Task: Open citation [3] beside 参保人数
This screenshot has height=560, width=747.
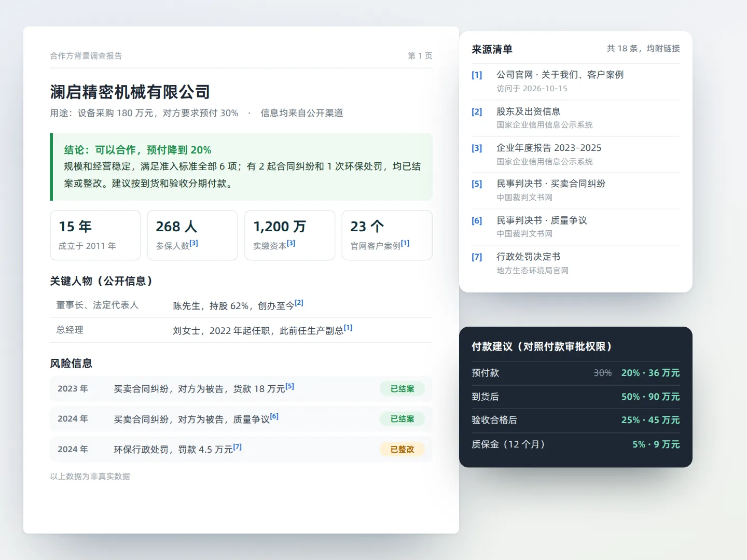Action: click(x=193, y=243)
